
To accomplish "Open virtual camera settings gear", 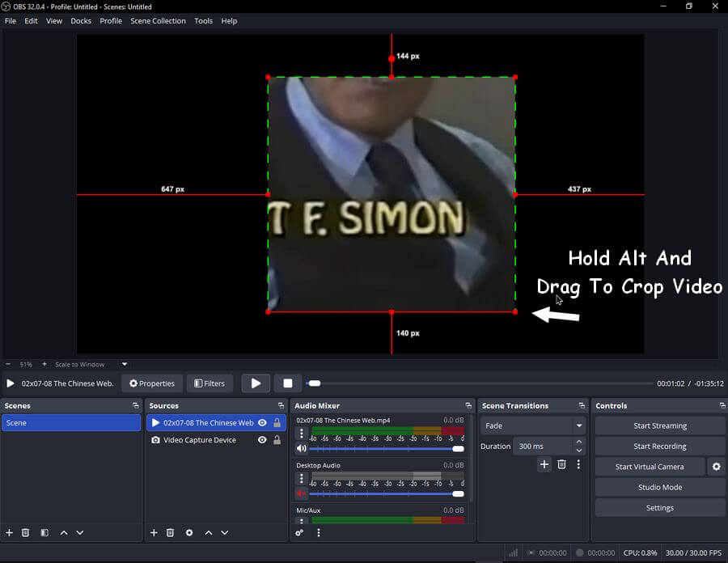I will tap(715, 467).
